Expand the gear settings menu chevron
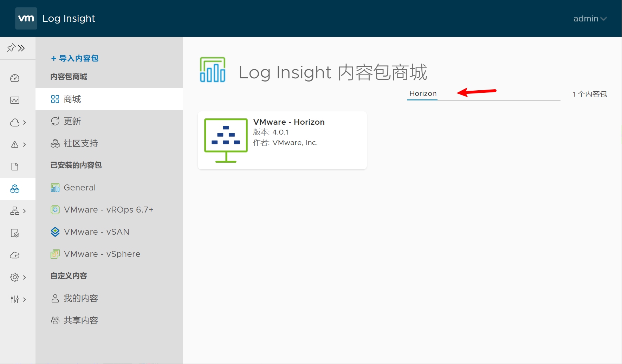Image resolution: width=622 pixels, height=364 pixels. [24, 278]
